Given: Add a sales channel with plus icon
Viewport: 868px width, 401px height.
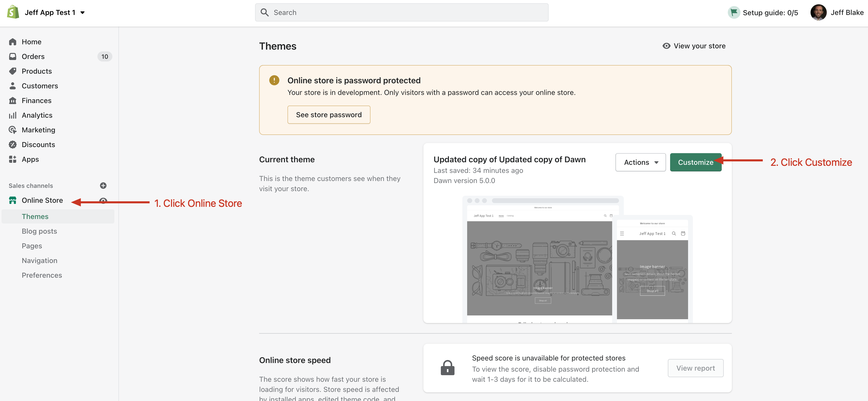Looking at the screenshot, I should [x=103, y=185].
